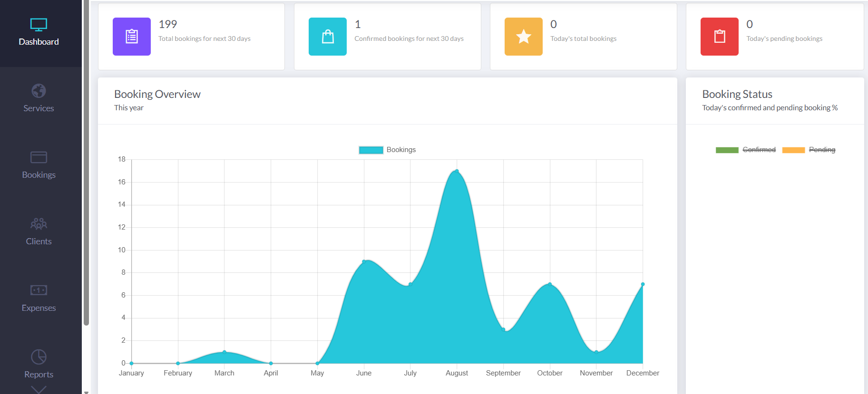The height and width of the screenshot is (394, 868).
Task: Toggle the Bookings chart legend label
Action: [401, 150]
